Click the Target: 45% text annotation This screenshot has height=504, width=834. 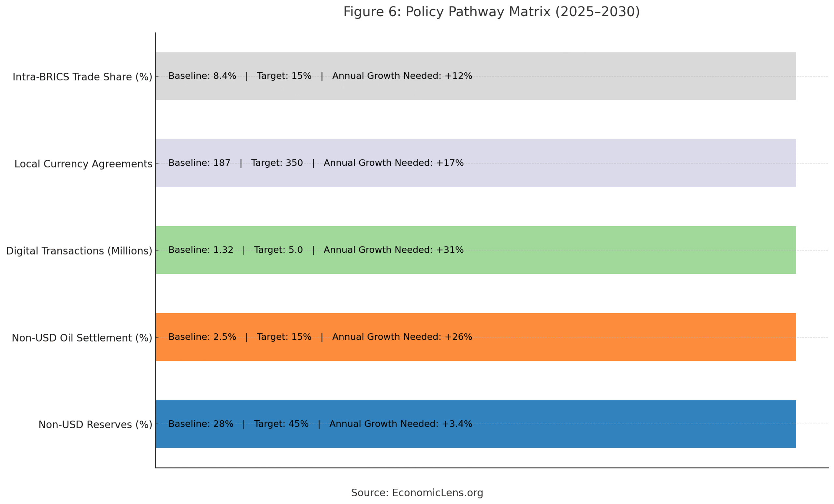[x=281, y=424]
